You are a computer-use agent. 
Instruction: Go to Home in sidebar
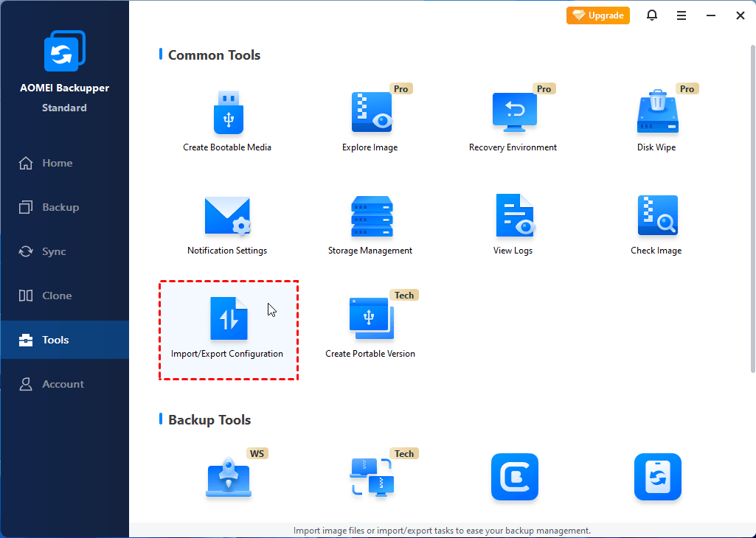pos(65,164)
